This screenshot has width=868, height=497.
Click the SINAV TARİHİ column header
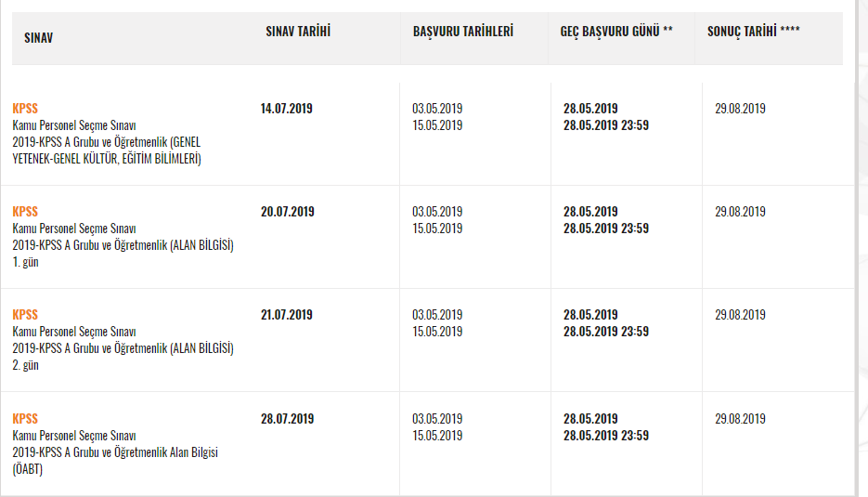(298, 32)
